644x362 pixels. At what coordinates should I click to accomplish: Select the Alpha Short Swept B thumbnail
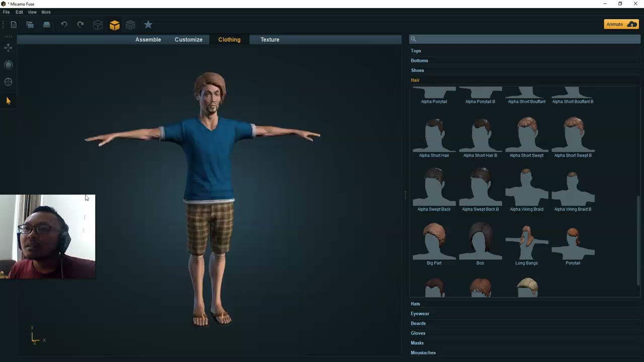(573, 135)
